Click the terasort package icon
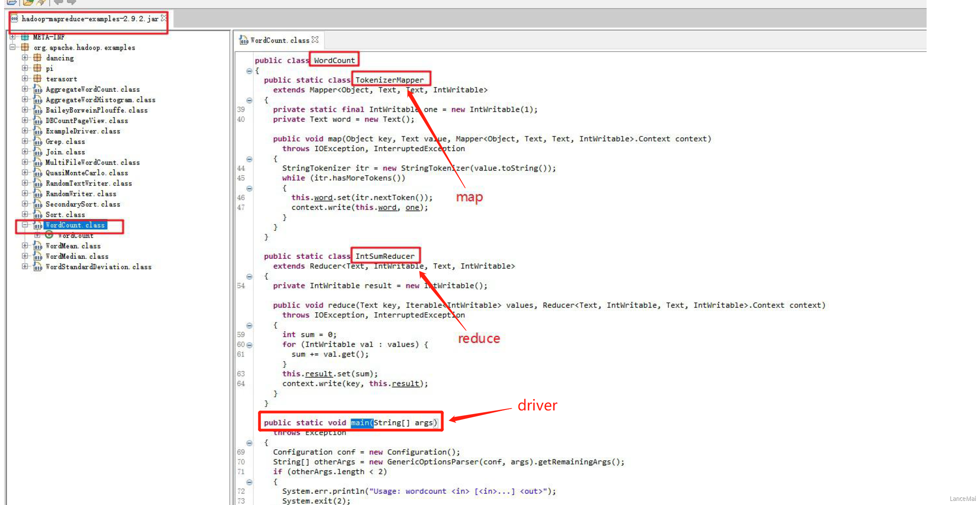 pos(38,79)
